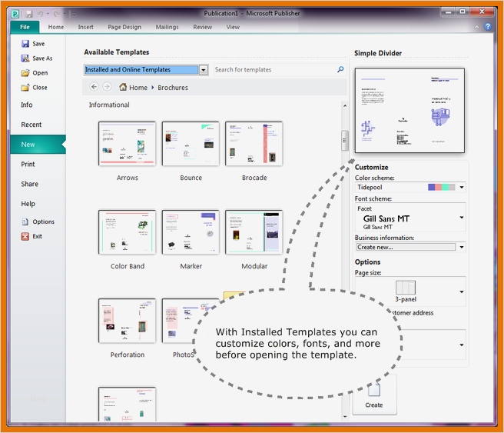Click the Tidepool color swatch strip
Screen dimensions: 504x433
coord(441,187)
